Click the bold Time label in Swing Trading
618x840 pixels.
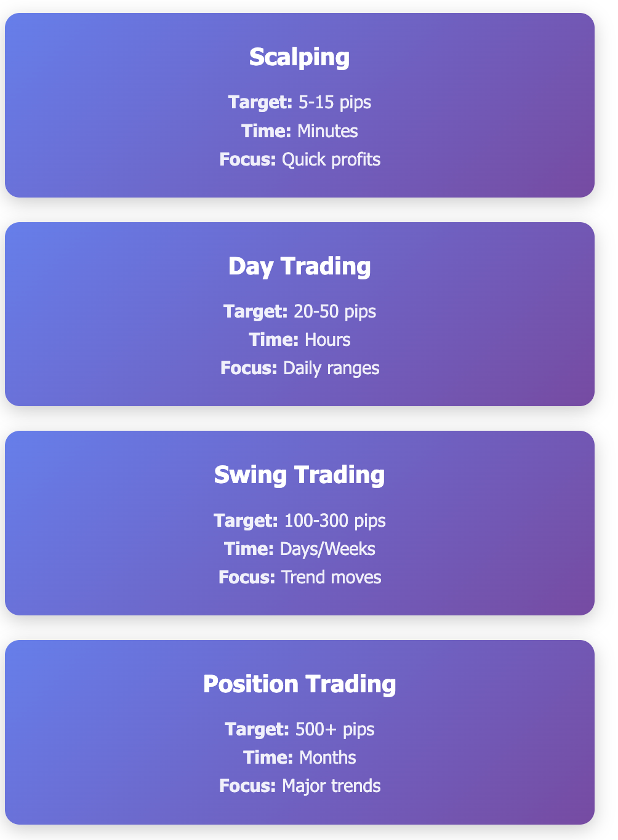(x=249, y=549)
